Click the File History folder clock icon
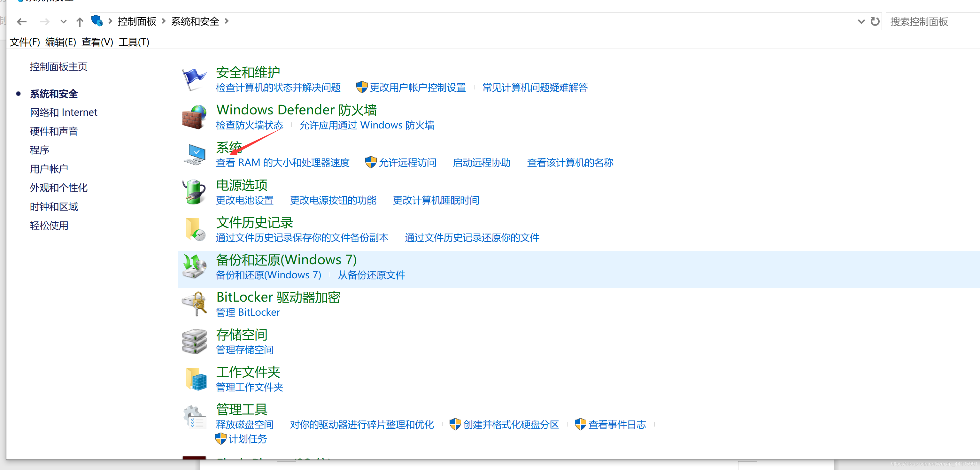The image size is (980, 470). (x=194, y=229)
